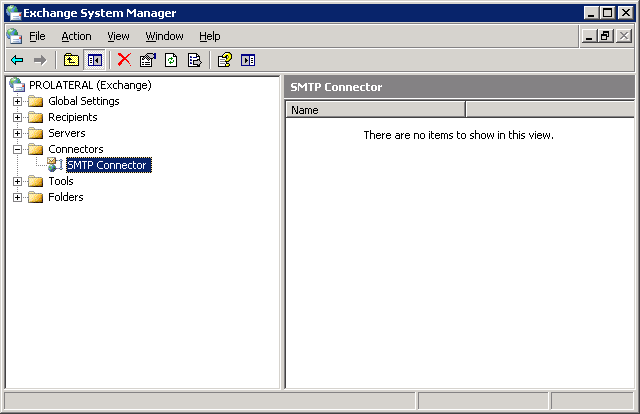The width and height of the screenshot is (640, 414).
Task: Click the red X Delete icon
Action: coord(124,60)
